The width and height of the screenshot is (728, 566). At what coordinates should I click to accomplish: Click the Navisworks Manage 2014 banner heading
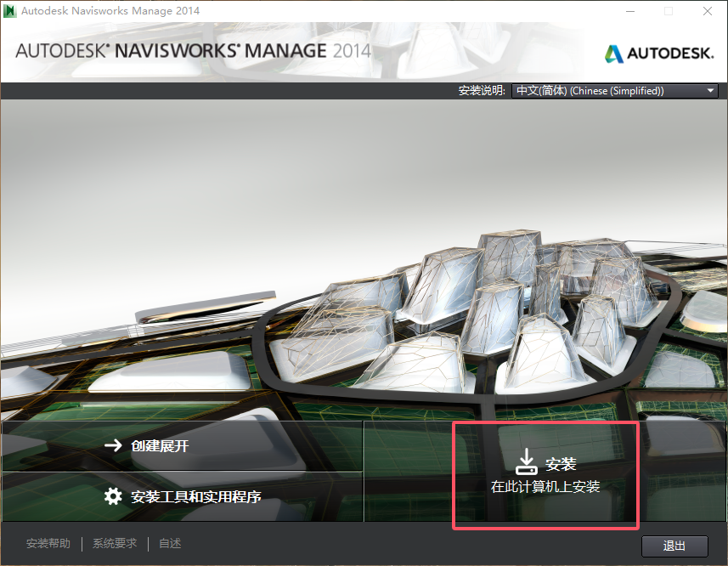[193, 51]
